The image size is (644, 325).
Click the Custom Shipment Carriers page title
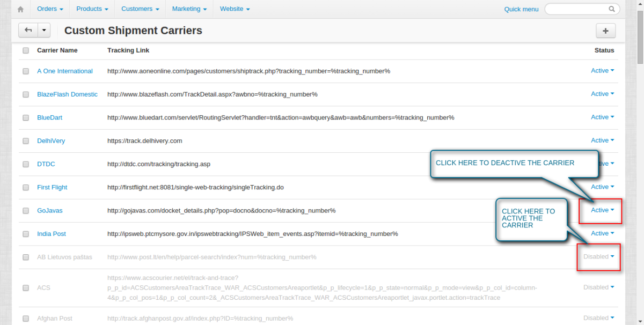(133, 31)
